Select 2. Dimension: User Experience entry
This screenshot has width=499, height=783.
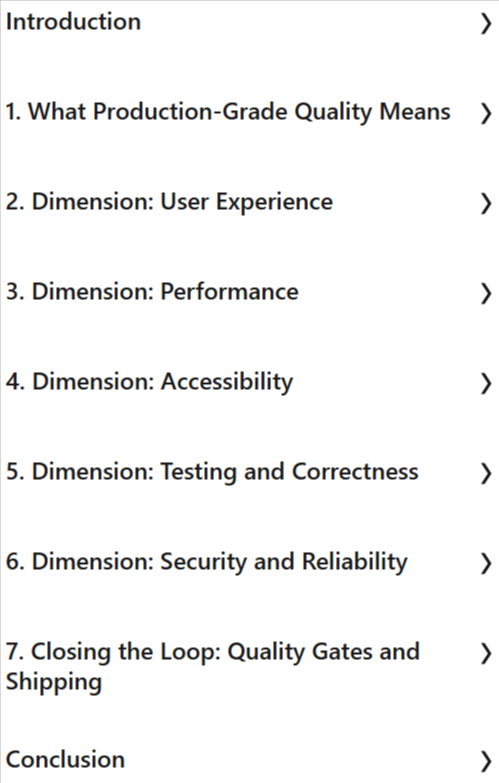(x=169, y=202)
